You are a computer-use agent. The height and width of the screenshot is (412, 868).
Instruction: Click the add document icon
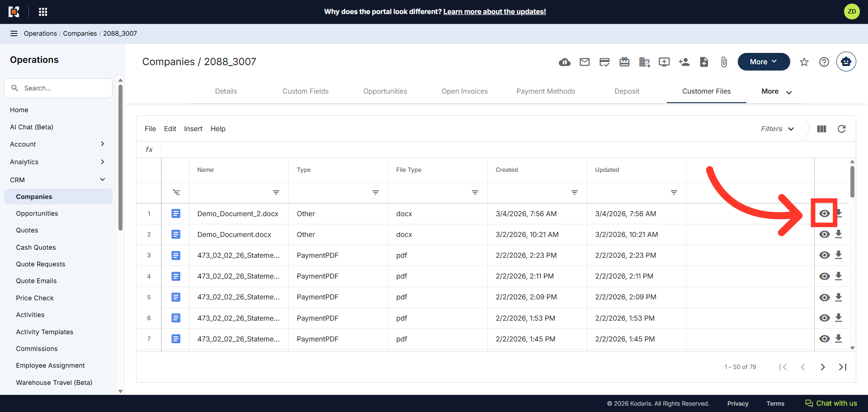click(x=704, y=62)
